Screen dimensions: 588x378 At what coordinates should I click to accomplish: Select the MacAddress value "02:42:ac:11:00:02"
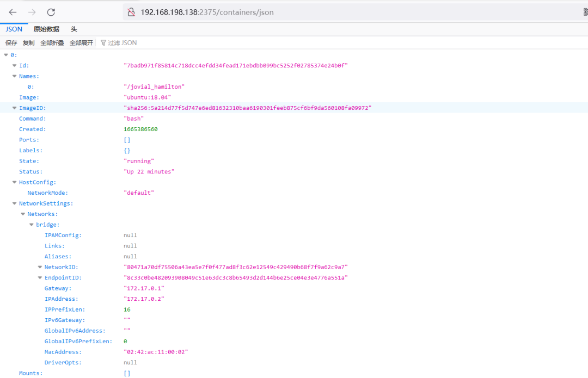[156, 352]
